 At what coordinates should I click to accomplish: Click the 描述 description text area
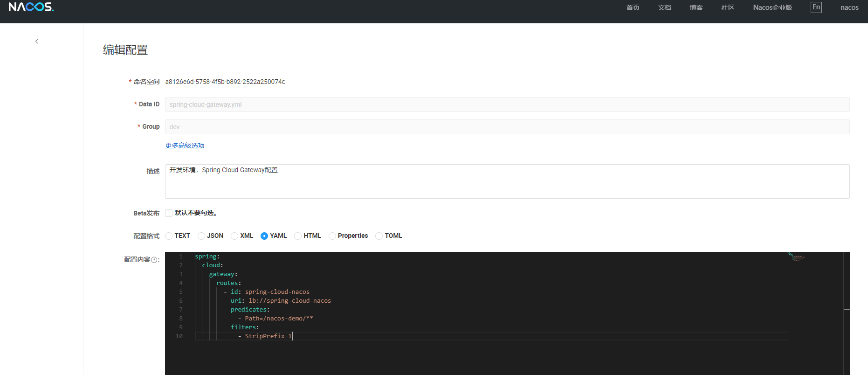[x=507, y=181]
